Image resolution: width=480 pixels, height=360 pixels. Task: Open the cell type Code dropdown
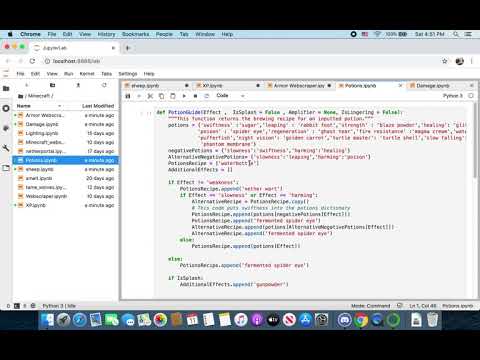coord(230,96)
